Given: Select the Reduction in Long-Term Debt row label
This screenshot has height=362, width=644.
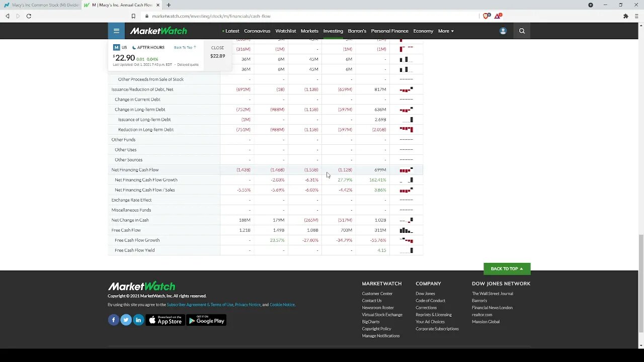Looking at the screenshot, I should click(146, 130).
